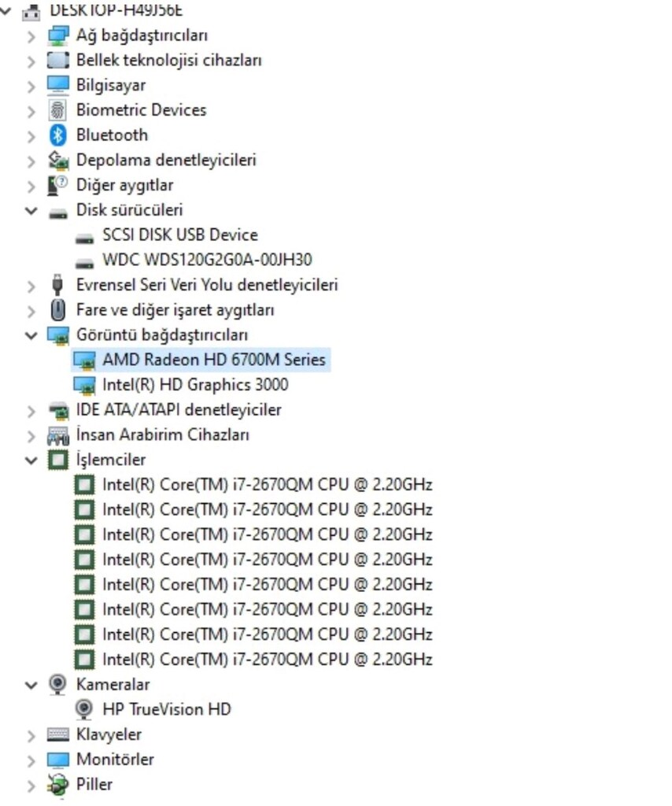
Task: Click the Evrensel Seri Veri Yolu USB icon
Action: [x=57, y=285]
